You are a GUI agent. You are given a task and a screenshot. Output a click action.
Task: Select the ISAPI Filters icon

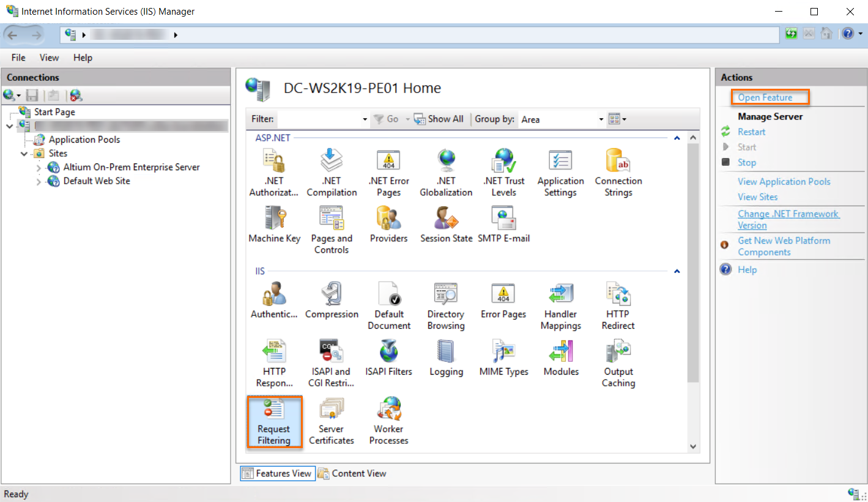[388, 358]
